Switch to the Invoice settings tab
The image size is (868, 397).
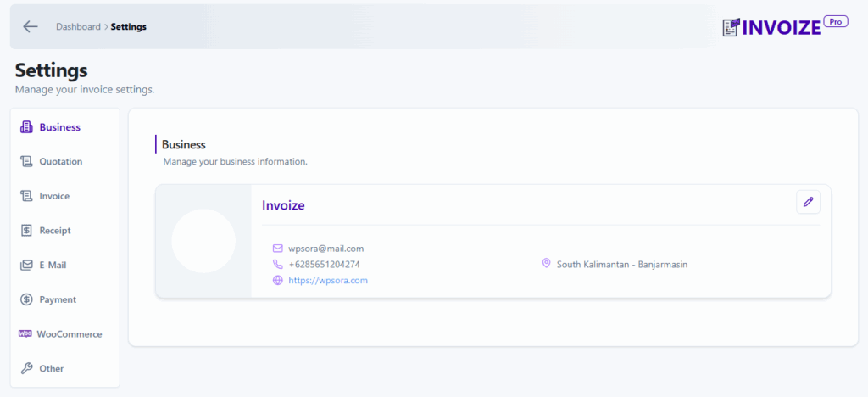coord(64,196)
